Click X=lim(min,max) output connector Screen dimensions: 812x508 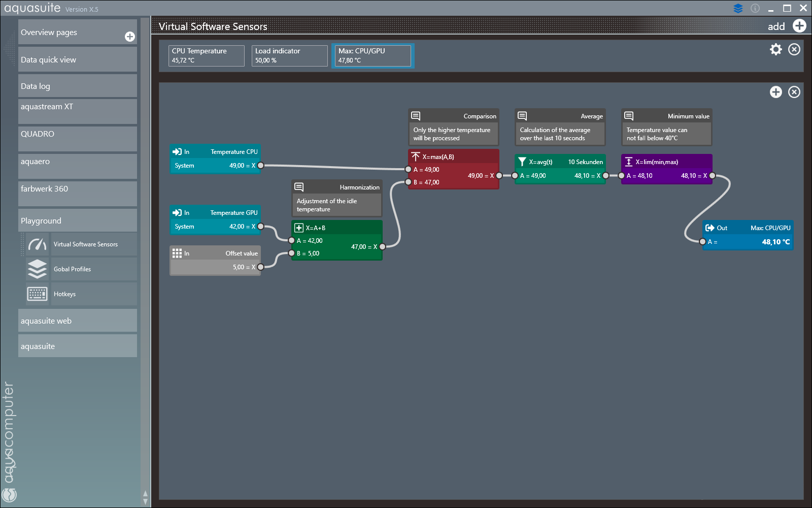point(712,175)
